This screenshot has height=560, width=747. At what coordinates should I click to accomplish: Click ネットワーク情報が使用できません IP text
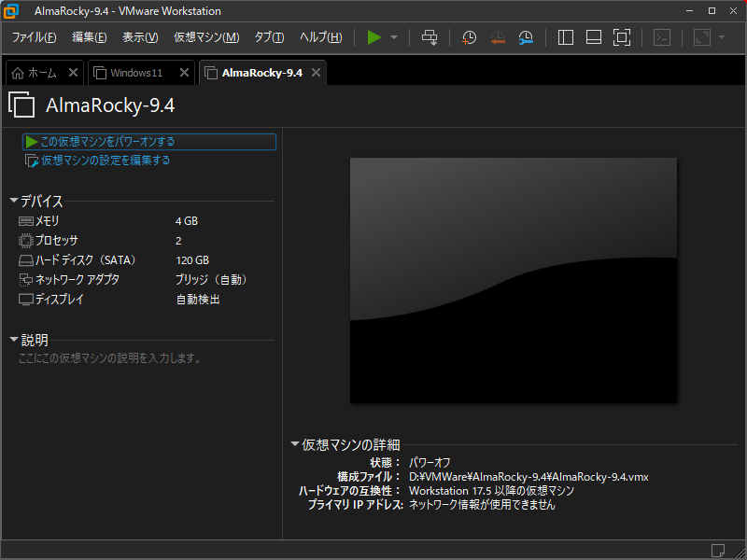pyautogui.click(x=482, y=504)
